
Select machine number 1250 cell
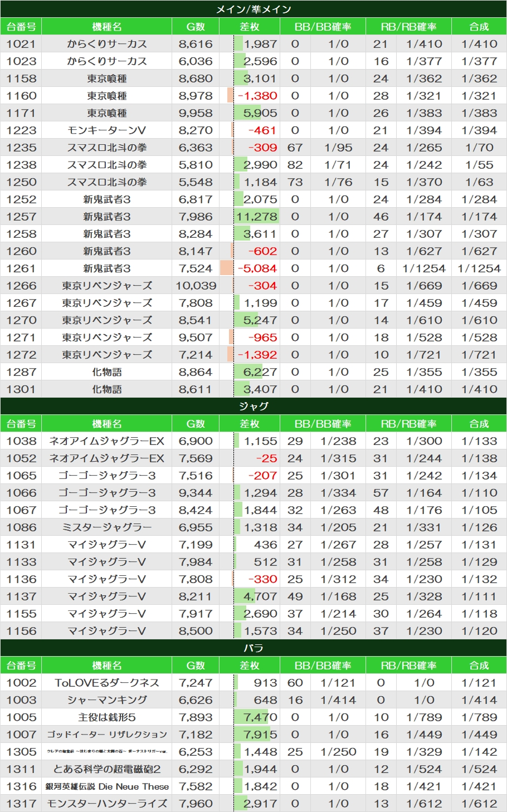pyautogui.click(x=21, y=182)
